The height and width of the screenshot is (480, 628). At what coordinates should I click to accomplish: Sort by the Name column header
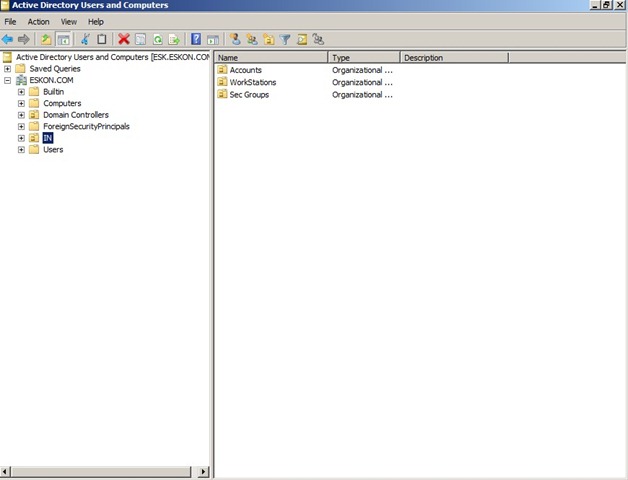[271, 58]
